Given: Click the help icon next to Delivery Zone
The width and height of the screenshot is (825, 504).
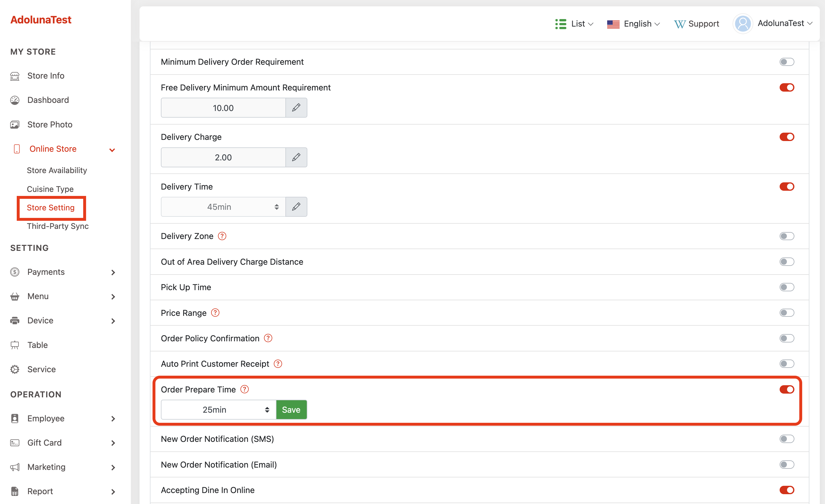Looking at the screenshot, I should [222, 236].
